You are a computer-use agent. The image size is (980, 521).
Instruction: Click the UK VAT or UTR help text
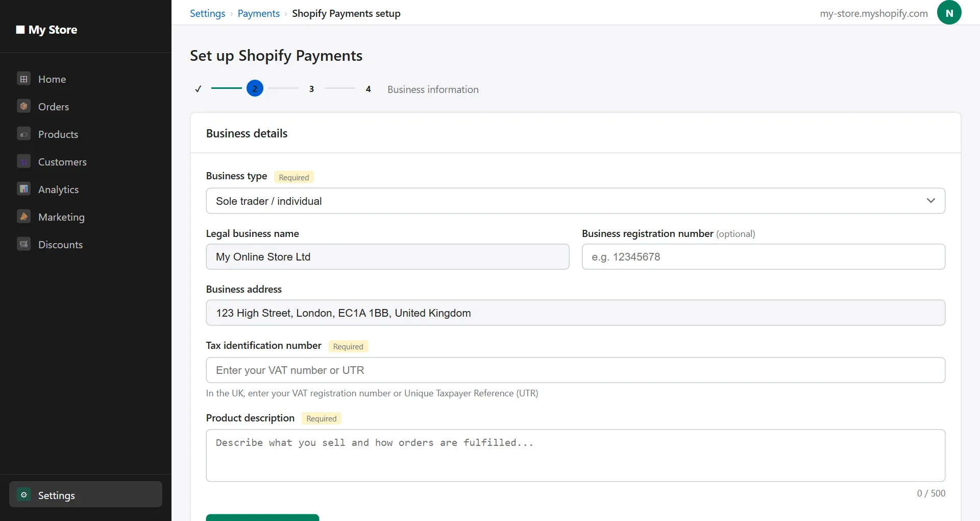[x=372, y=393]
